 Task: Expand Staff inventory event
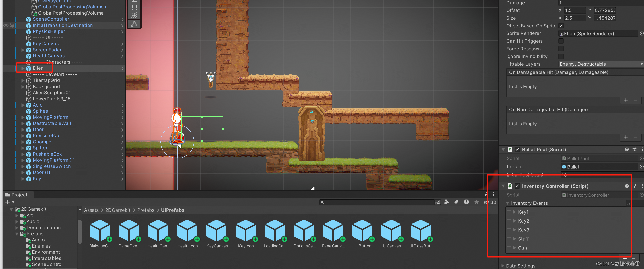[x=514, y=239]
